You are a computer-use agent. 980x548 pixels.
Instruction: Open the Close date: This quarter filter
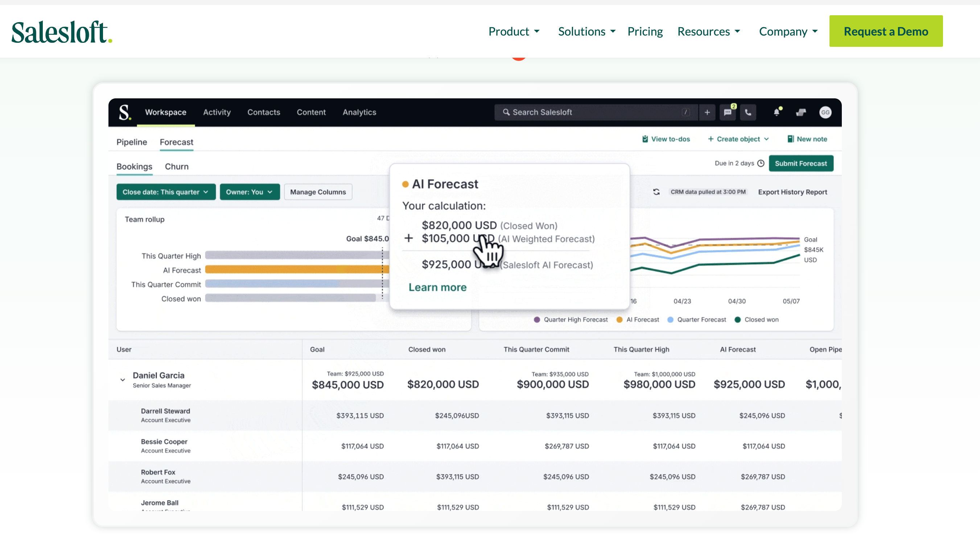click(x=166, y=192)
